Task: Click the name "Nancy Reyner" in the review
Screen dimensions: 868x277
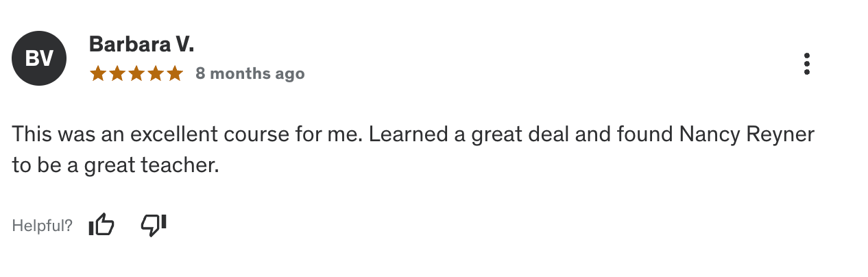Action: 747,134
